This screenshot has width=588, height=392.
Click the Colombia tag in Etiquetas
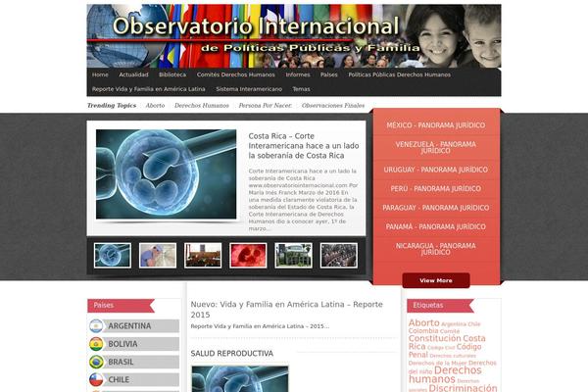(423, 331)
